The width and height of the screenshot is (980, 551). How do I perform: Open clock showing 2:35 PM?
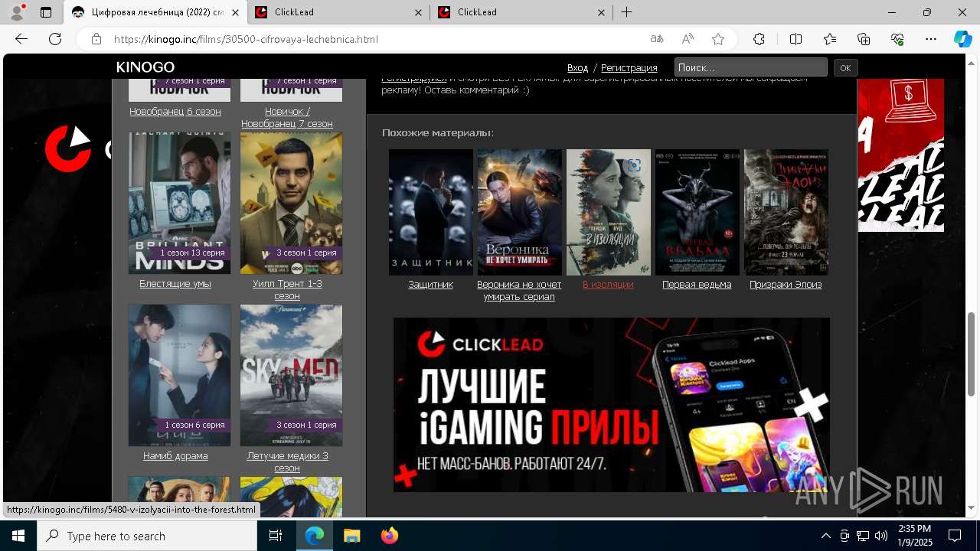pos(914,536)
